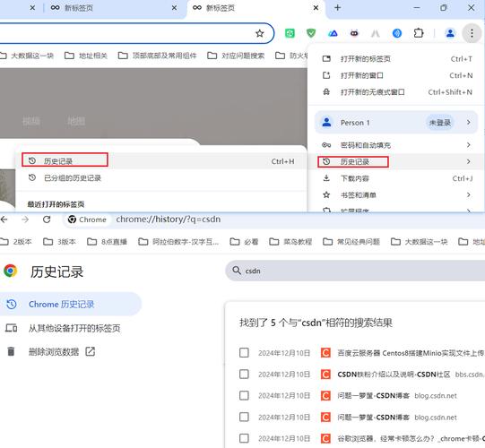
Task: Select 已分组的历史记录 in the submenu
Action: pyautogui.click(x=160, y=177)
